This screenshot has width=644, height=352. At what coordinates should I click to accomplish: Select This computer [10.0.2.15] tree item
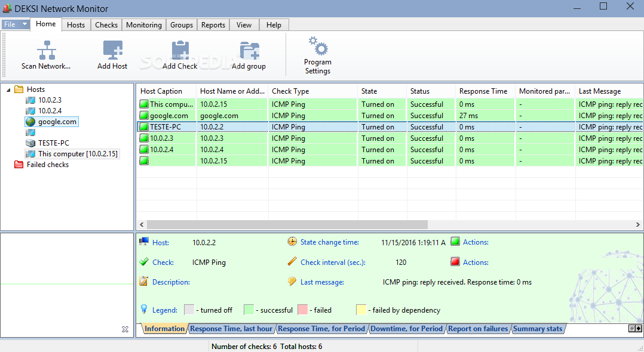click(78, 154)
